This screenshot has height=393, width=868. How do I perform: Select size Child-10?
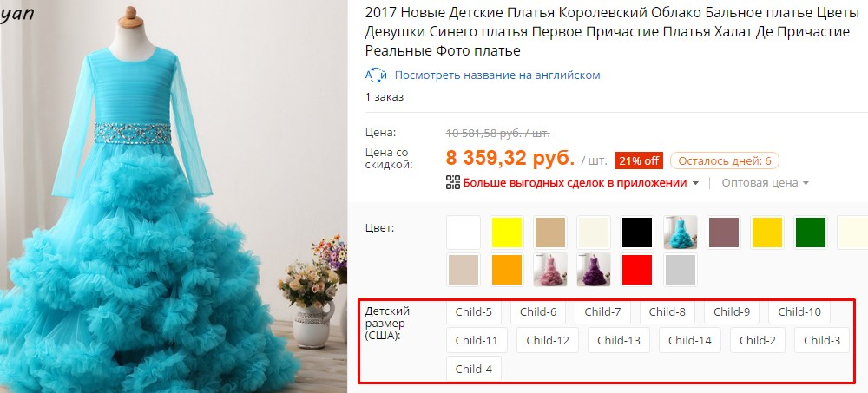[799, 312]
